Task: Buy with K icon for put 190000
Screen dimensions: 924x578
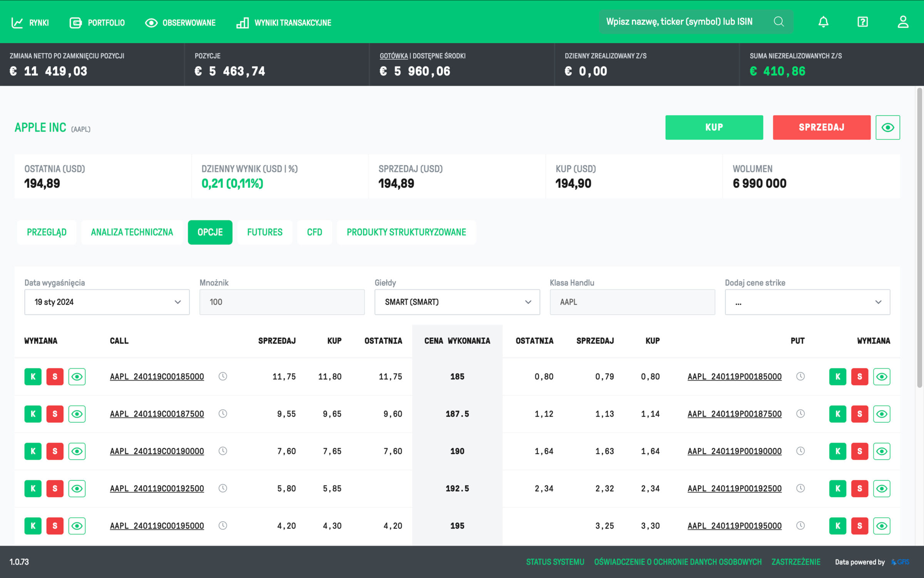Action: point(838,451)
